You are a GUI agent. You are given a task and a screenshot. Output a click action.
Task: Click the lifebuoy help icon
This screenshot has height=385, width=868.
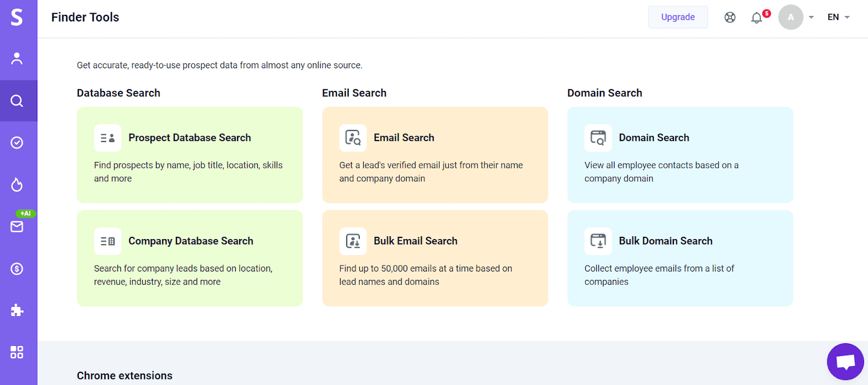coord(730,18)
